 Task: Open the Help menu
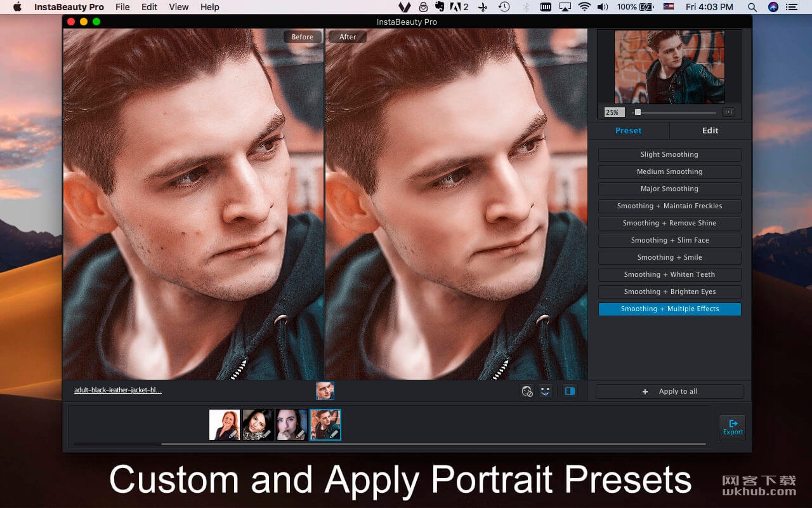pos(209,7)
